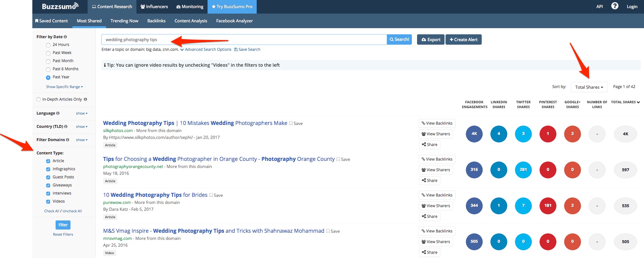The image size is (644, 258).
Task: Open the Content Analysis tab
Action: (x=191, y=21)
